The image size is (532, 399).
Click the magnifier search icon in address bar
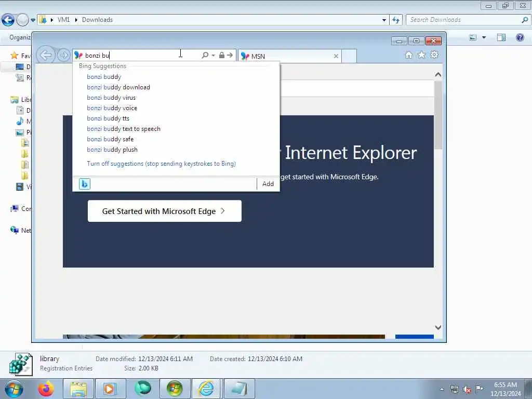(x=205, y=55)
